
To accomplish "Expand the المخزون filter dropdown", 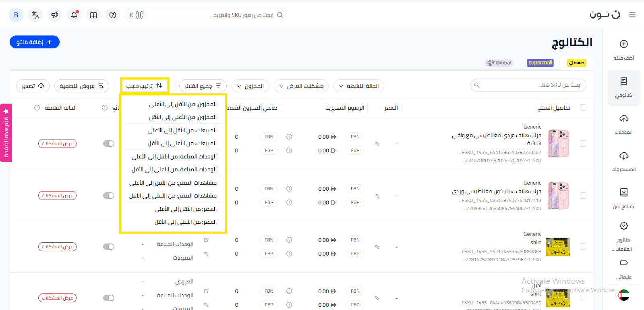I will point(250,86).
